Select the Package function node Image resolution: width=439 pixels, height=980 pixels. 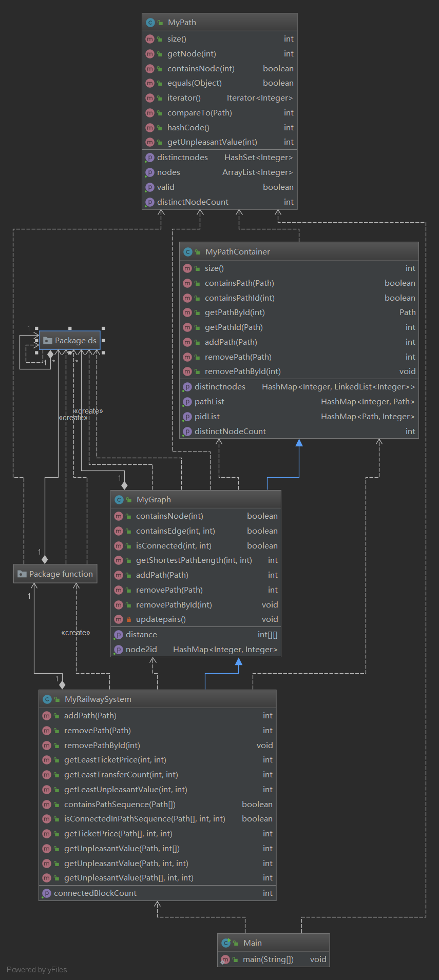55,574
